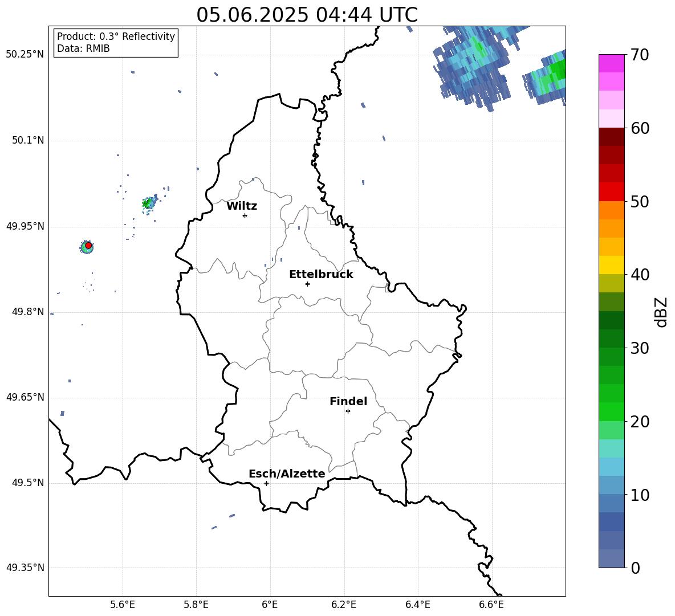Click the dark maroon swatch just below 60 dBZ

point(611,137)
